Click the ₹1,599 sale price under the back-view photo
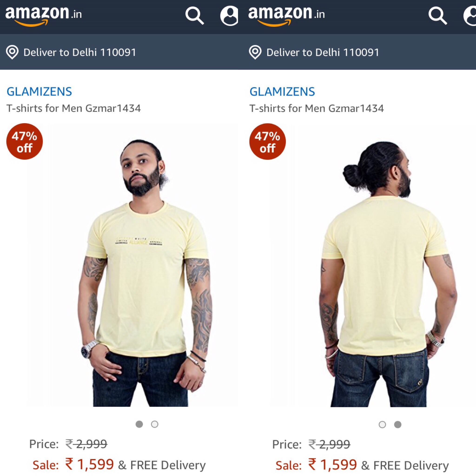Image resolution: width=476 pixels, height=476 pixels. [x=332, y=464]
